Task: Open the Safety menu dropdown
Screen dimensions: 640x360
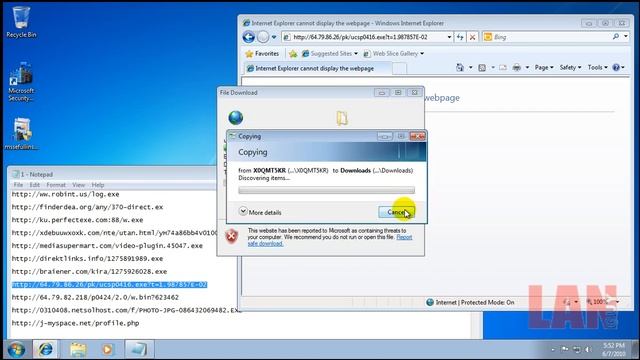Action: click(570, 67)
